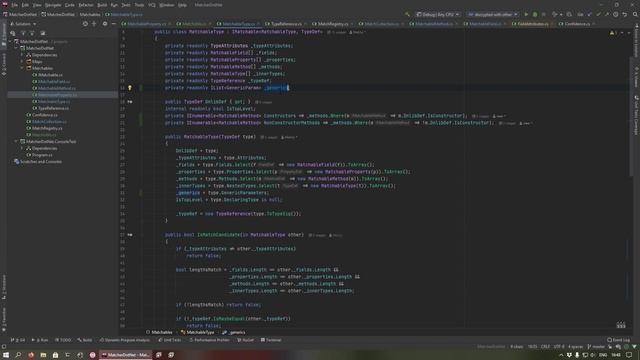Viewport: 640px width, 360px height.
Task: Switch to the MatchableProperty.cs editor tab
Action: (x=146, y=24)
